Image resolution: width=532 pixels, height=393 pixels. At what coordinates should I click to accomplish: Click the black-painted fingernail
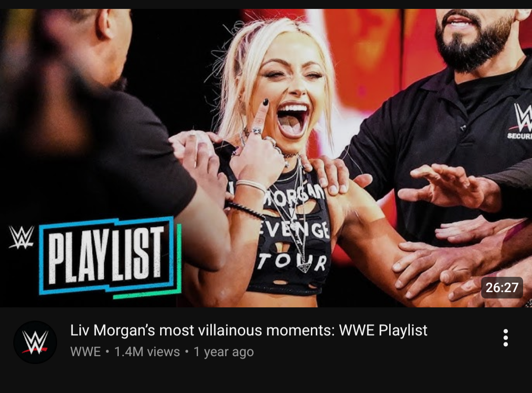(266, 102)
